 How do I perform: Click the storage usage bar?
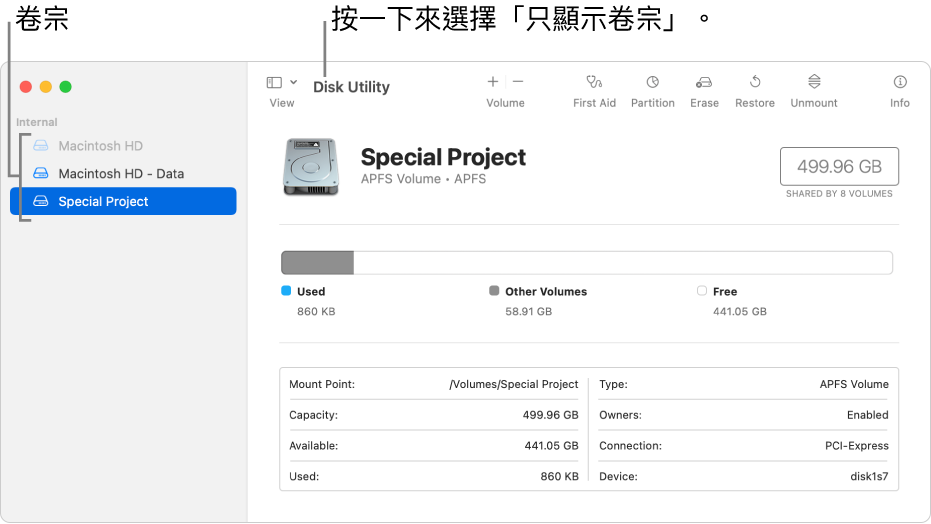(x=587, y=263)
